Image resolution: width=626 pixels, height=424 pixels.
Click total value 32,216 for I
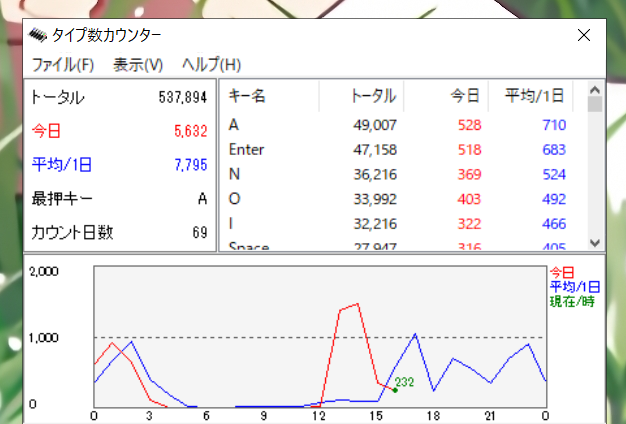click(x=375, y=224)
